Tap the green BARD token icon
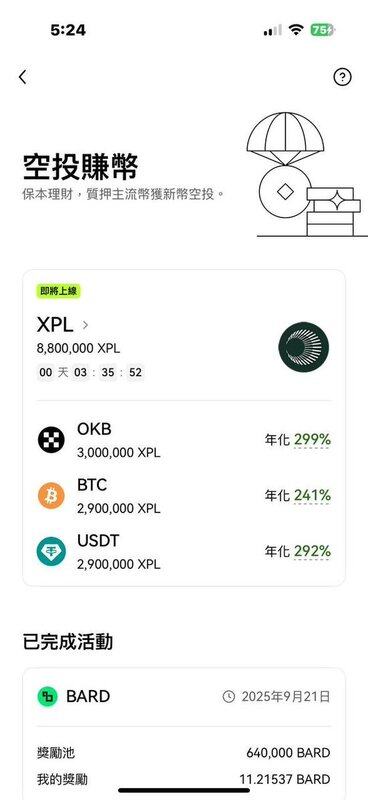368x800 pixels. (47, 696)
